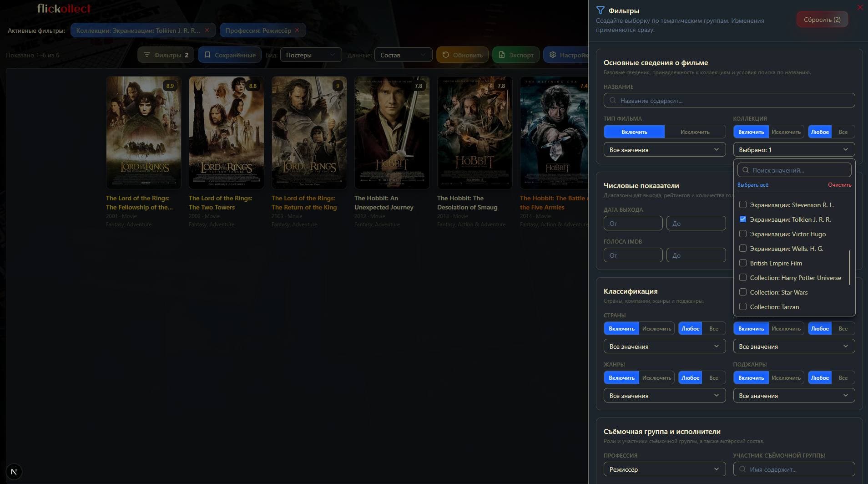The image size is (868, 484).
Task: Check Экранизации: Victor Hugo checkbox
Action: tap(743, 234)
